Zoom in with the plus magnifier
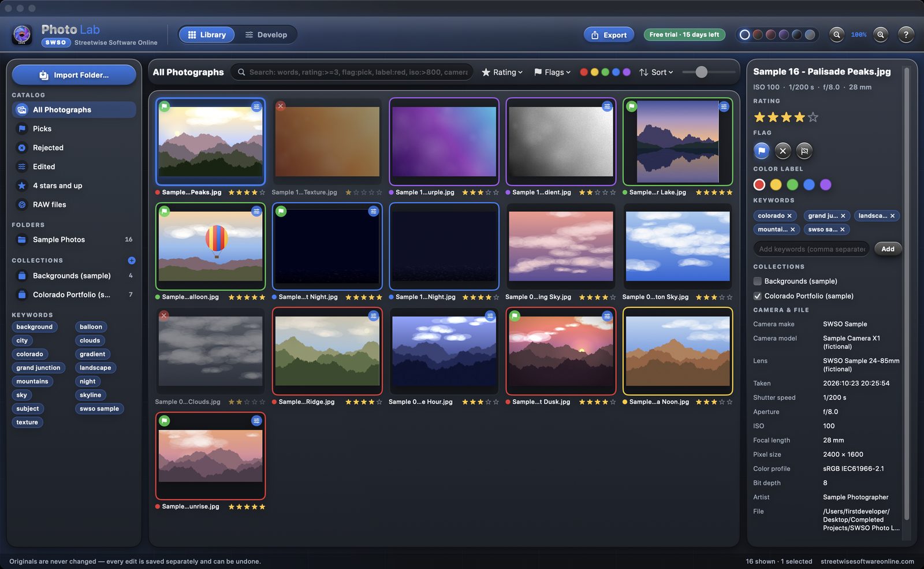 [880, 35]
